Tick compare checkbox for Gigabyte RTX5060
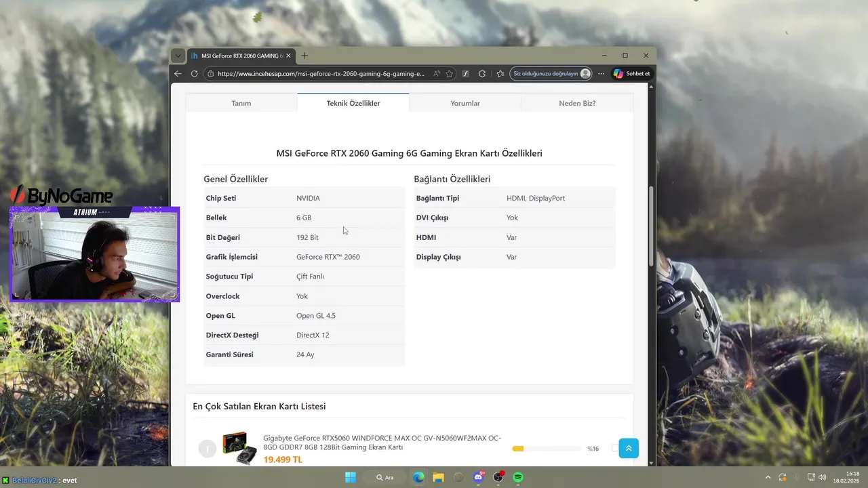This screenshot has width=868, height=488. click(614, 448)
